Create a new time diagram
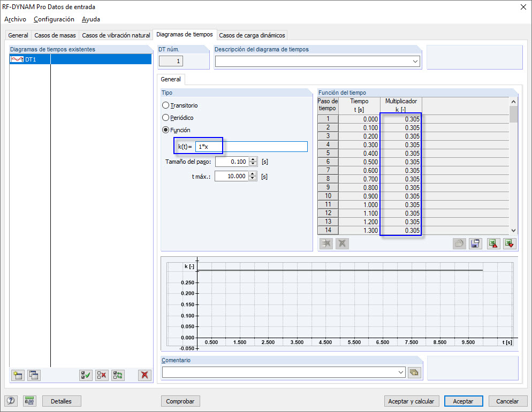 click(x=17, y=375)
